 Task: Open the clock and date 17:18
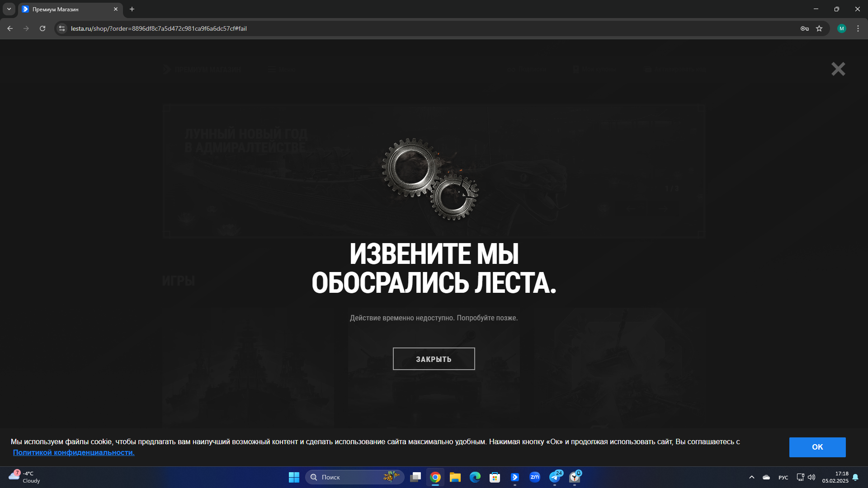click(x=835, y=477)
